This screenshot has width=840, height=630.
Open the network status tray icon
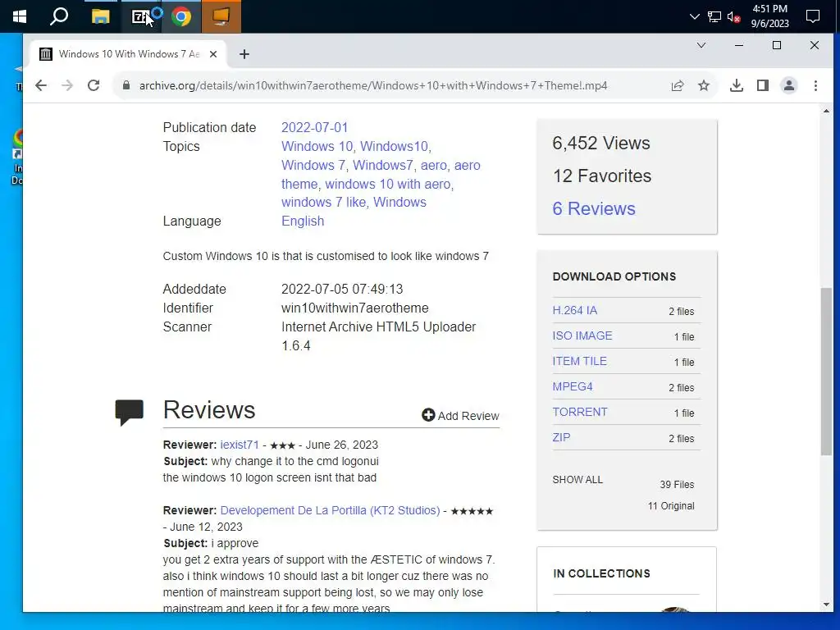pos(714,16)
